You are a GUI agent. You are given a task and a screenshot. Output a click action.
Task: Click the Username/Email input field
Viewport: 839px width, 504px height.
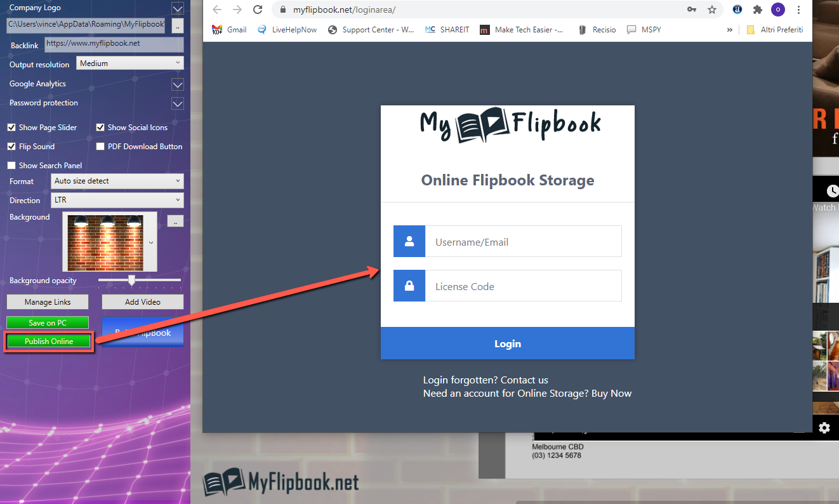pyautogui.click(x=524, y=241)
